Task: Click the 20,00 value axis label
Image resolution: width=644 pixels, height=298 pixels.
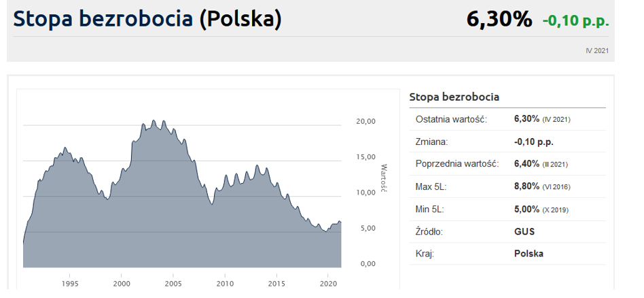Action: [365, 121]
